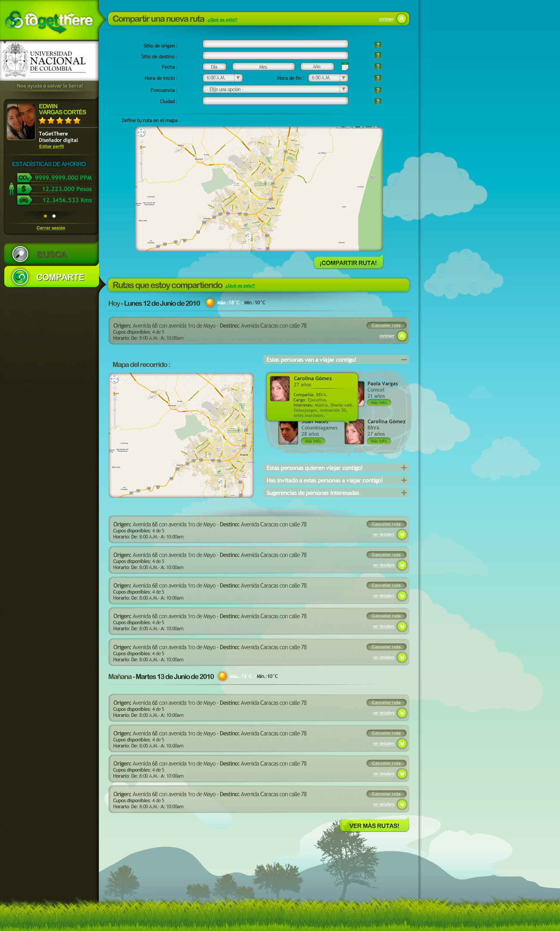Open the BUSCA section
This screenshot has width=560, height=931.
[52, 254]
